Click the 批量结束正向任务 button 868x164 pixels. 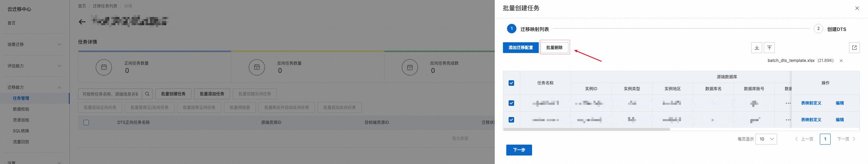tap(199, 108)
